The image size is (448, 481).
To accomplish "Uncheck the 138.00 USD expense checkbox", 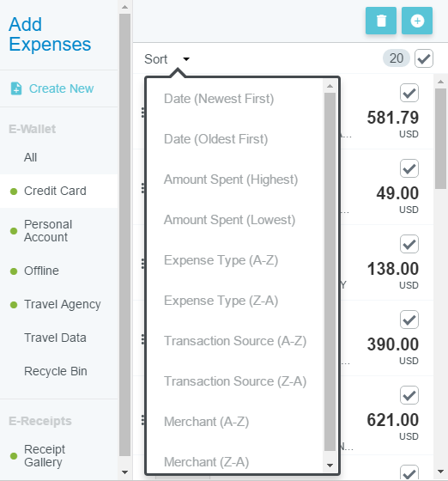I will point(409,244).
